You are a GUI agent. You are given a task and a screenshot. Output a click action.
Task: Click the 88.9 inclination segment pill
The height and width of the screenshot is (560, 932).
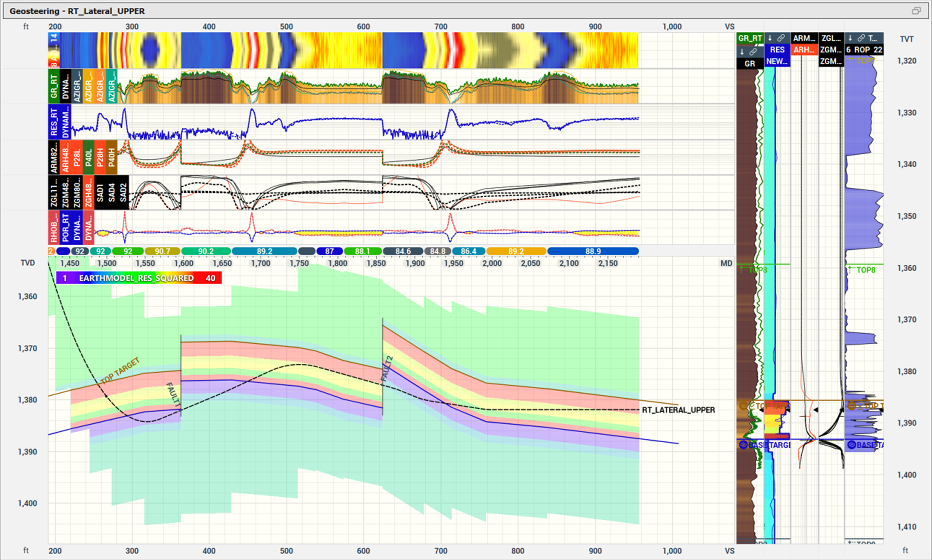pyautogui.click(x=593, y=251)
